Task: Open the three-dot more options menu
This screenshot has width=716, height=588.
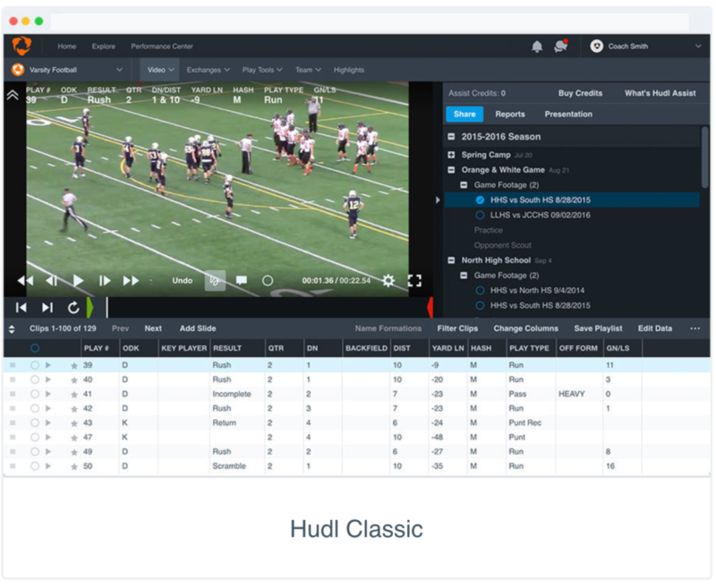Action: pyautogui.click(x=695, y=328)
